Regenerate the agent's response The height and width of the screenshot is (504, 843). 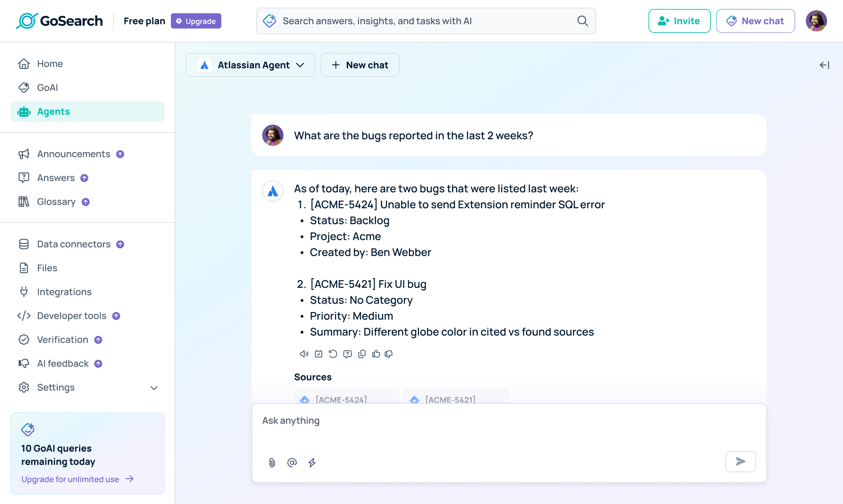pos(333,354)
